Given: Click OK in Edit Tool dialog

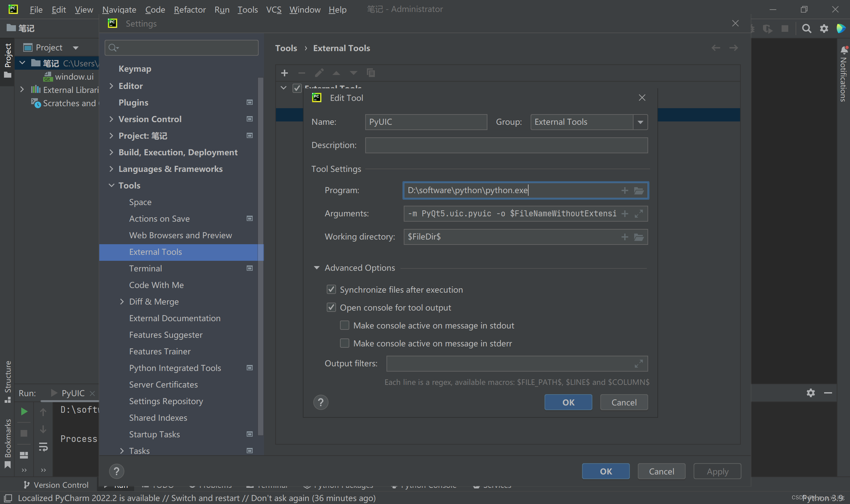Looking at the screenshot, I should [568, 402].
